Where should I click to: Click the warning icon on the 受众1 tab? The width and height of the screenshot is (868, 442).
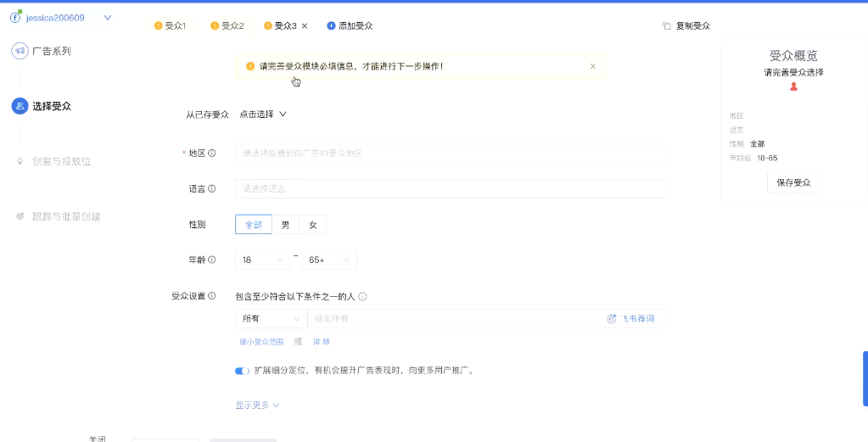[x=159, y=26]
